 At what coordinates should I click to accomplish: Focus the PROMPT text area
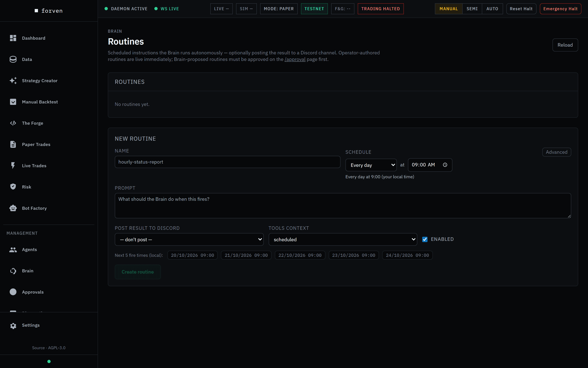tap(343, 206)
